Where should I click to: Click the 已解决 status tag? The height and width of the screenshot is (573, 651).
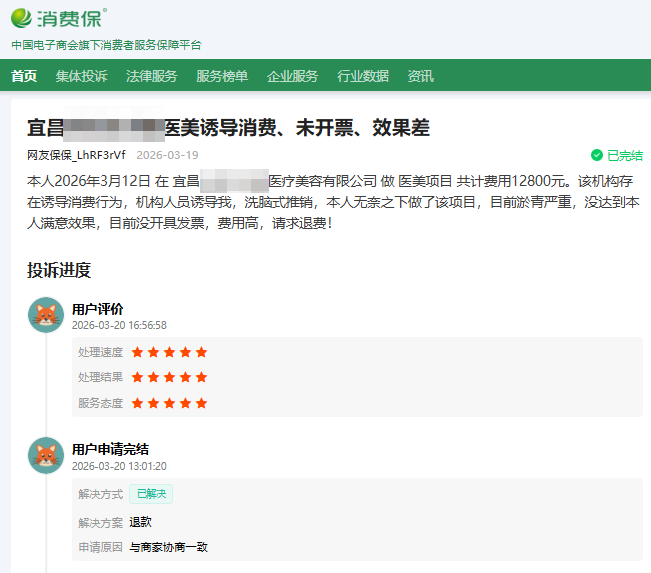[x=151, y=493]
